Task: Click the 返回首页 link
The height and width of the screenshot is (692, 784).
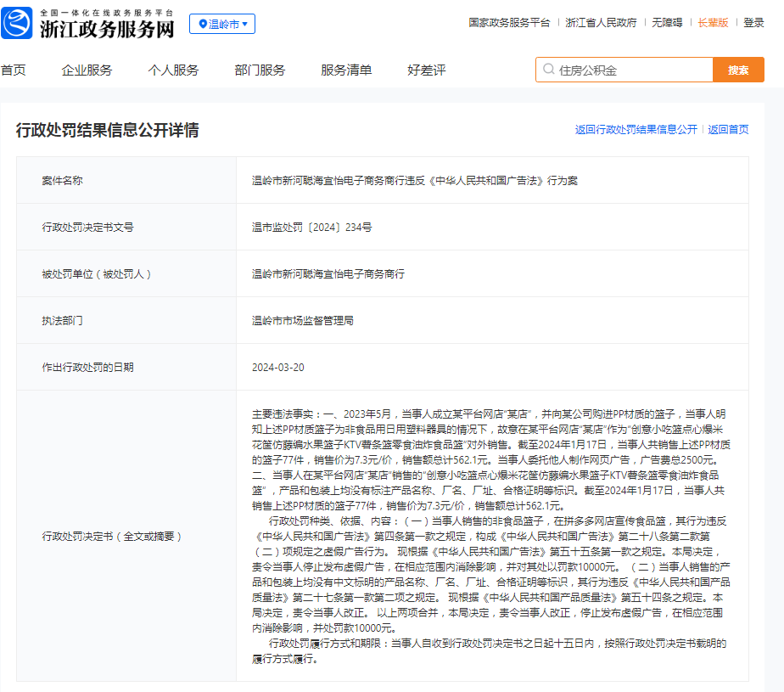Action: click(728, 130)
